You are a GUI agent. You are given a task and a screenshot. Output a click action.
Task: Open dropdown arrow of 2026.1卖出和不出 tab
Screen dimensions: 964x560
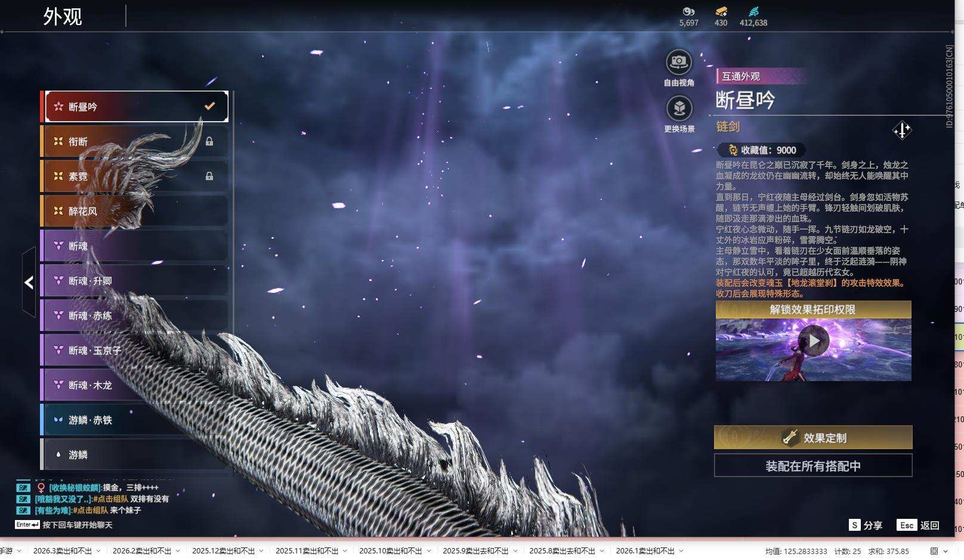pyautogui.click(x=681, y=551)
